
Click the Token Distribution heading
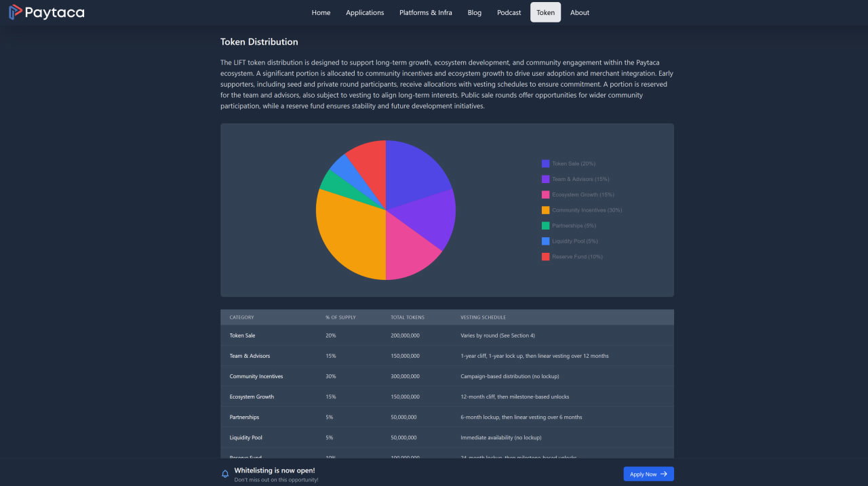(x=259, y=42)
